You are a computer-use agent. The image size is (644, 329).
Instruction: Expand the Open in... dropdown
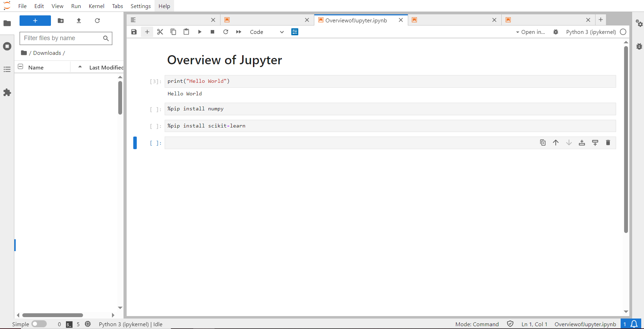530,32
